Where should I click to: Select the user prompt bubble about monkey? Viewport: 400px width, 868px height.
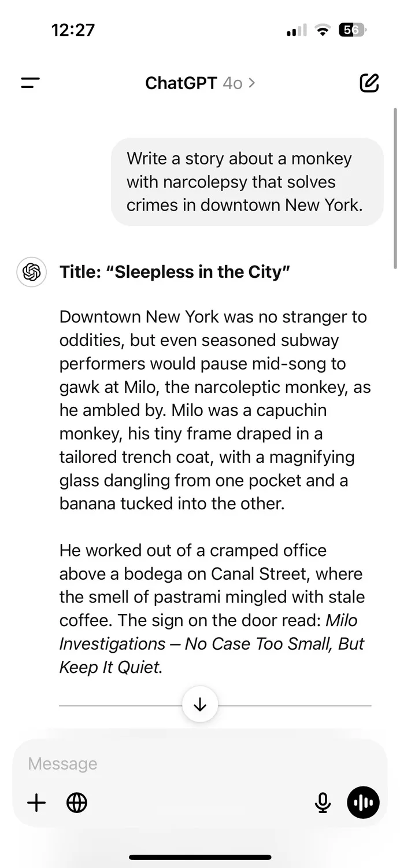247,182
